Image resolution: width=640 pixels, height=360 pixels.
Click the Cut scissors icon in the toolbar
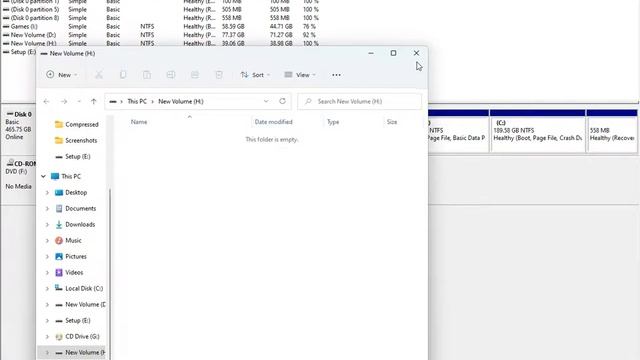tap(99, 75)
